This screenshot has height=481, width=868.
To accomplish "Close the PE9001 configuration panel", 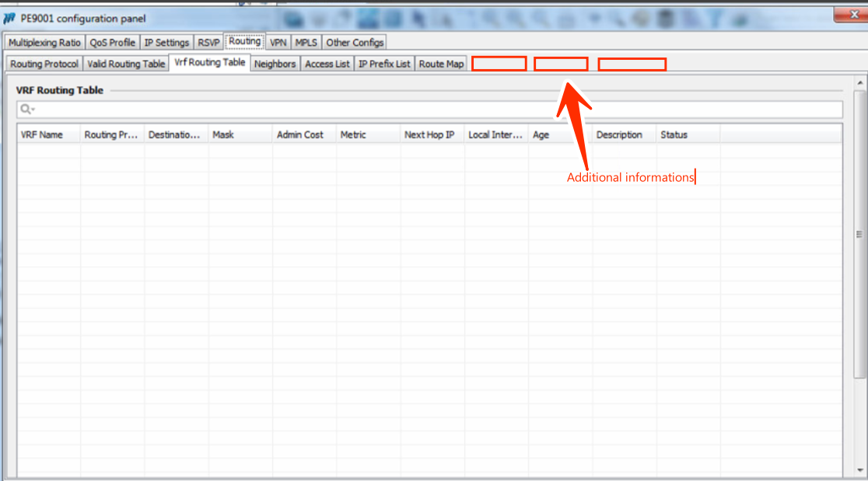I will point(849,14).
